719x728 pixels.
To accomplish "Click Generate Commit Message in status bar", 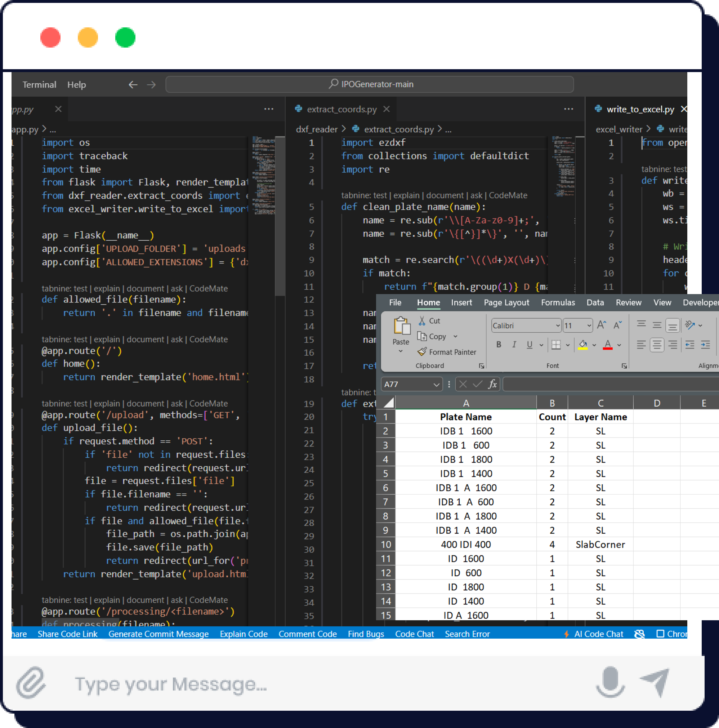I will [158, 634].
